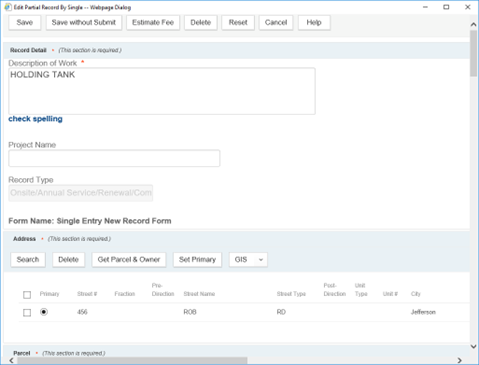Click the Primary column header
Viewport: 479px width, 365px height.
point(49,294)
